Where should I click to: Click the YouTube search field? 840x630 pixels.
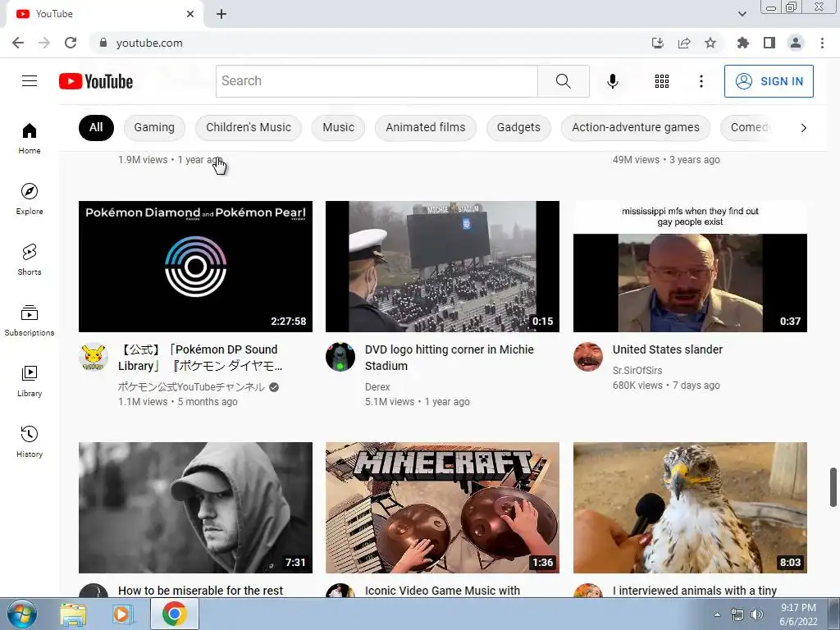point(377,81)
